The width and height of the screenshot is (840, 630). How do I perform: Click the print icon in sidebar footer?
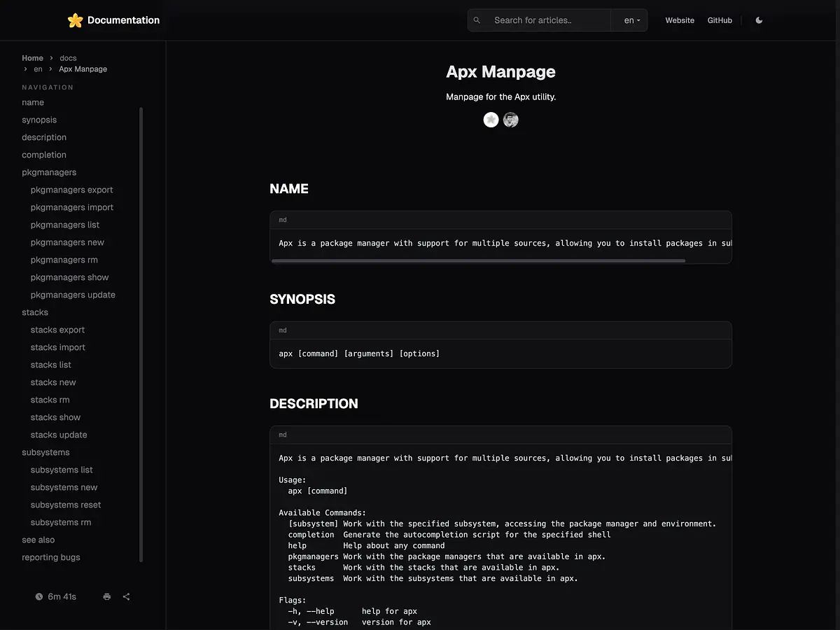click(106, 596)
